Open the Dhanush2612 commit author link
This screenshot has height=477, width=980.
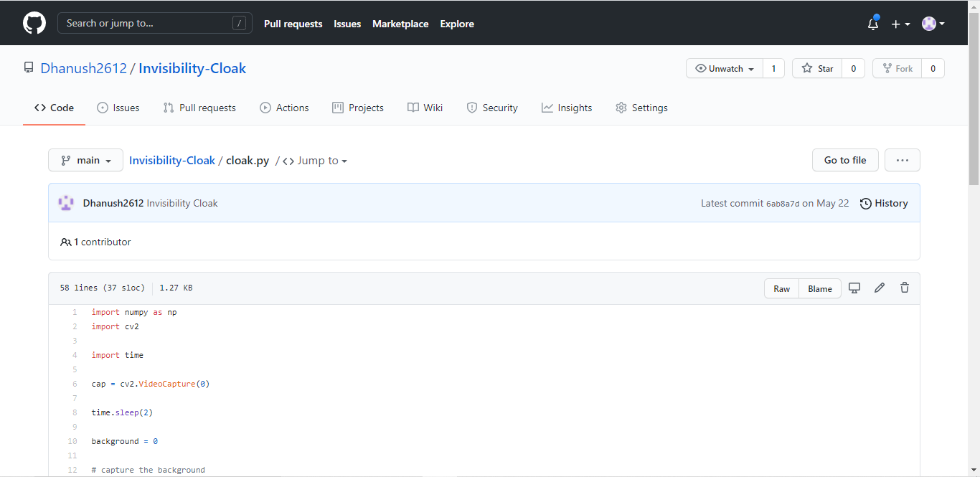(113, 203)
